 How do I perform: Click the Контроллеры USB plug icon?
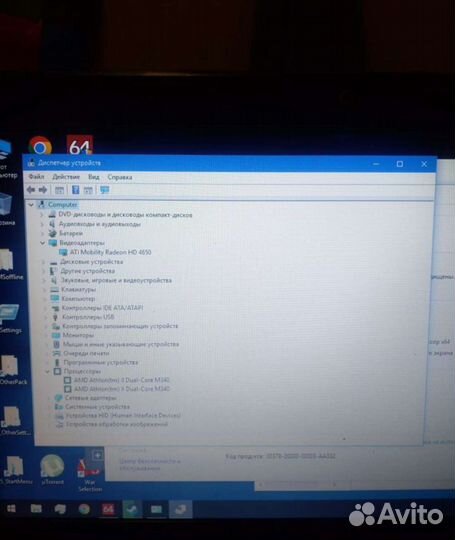(x=55, y=317)
